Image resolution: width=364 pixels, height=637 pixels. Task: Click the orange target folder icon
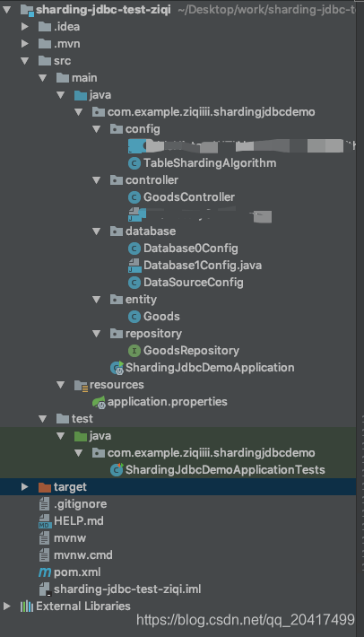coord(45,487)
